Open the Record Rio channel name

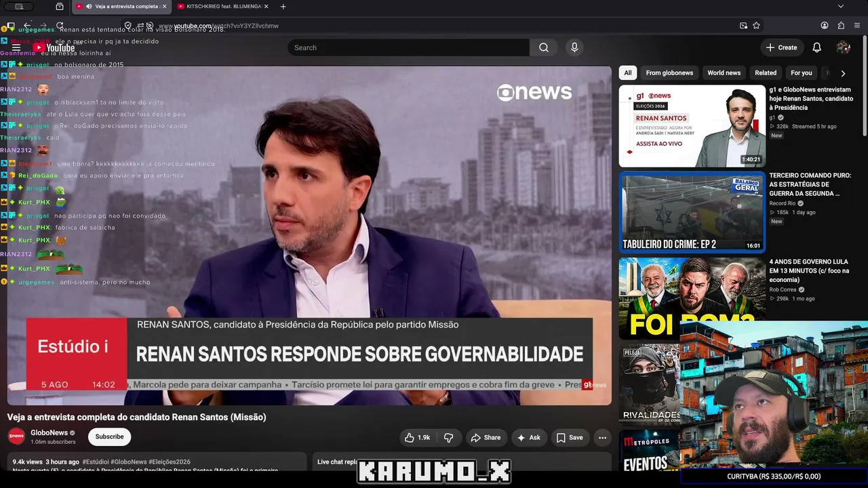tap(783, 203)
